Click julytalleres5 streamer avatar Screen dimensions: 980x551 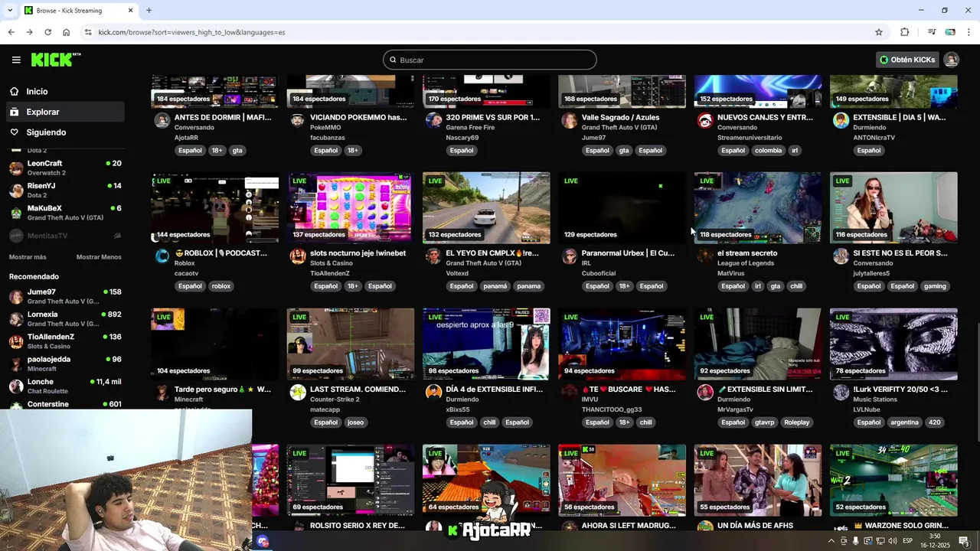coord(841,256)
